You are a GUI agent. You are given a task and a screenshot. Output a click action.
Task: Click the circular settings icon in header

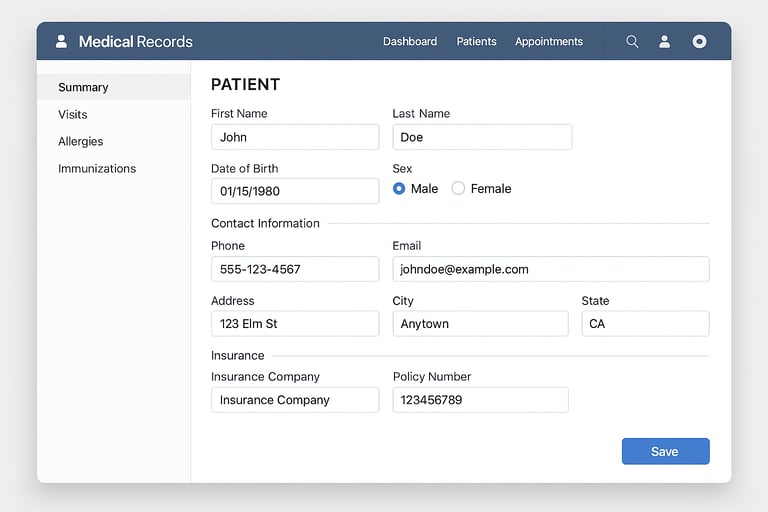coord(699,41)
